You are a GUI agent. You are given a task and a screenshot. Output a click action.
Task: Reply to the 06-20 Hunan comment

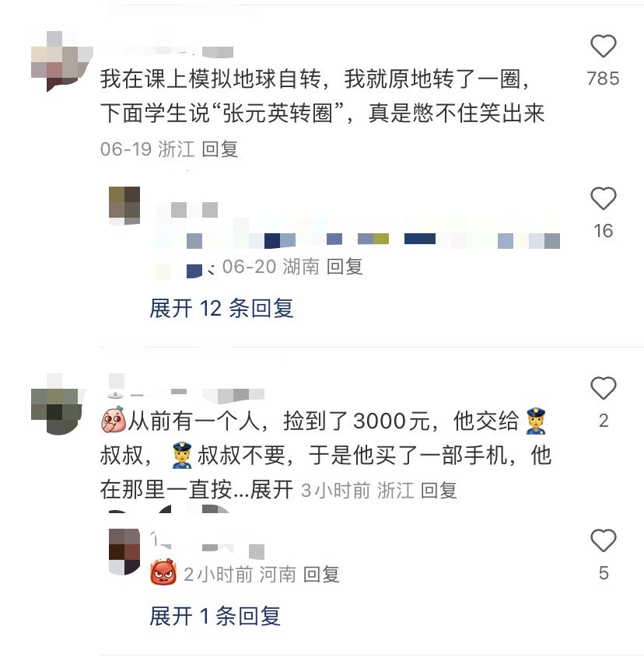coord(345,267)
